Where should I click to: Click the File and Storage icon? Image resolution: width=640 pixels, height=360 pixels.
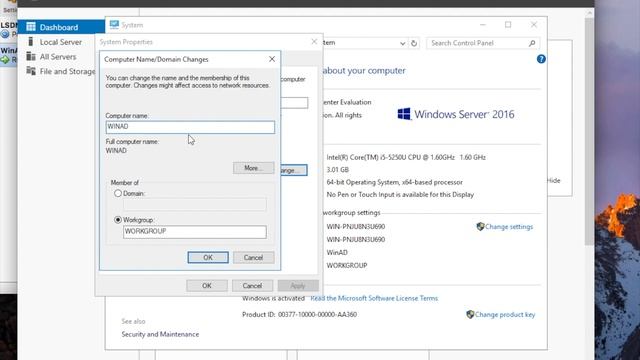point(31,71)
